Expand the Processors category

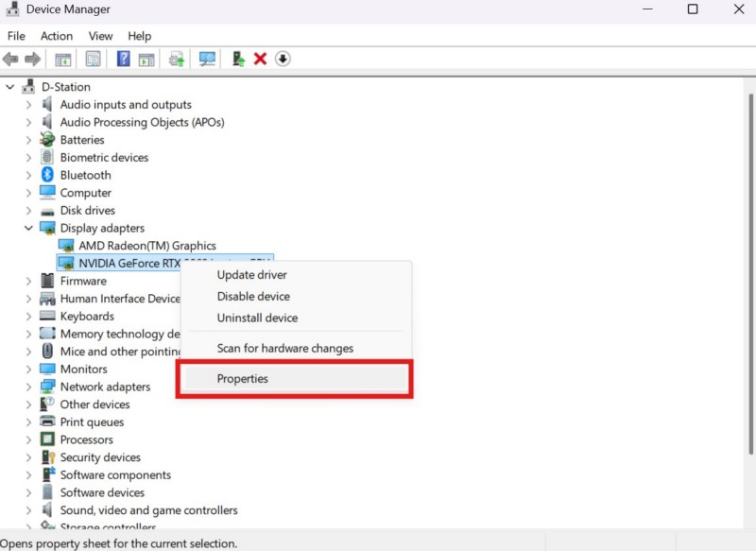(x=29, y=439)
